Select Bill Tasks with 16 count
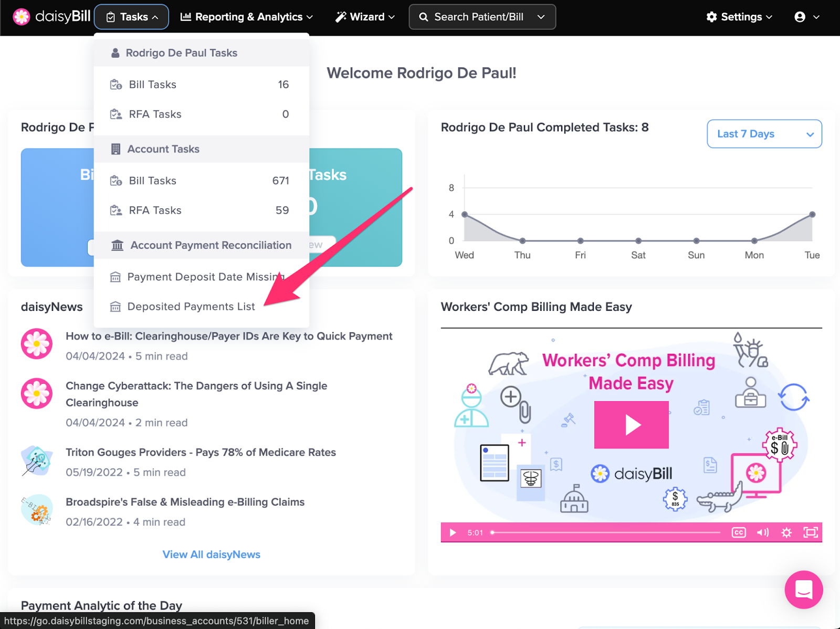Screen dimensions: 840x629 [201, 85]
